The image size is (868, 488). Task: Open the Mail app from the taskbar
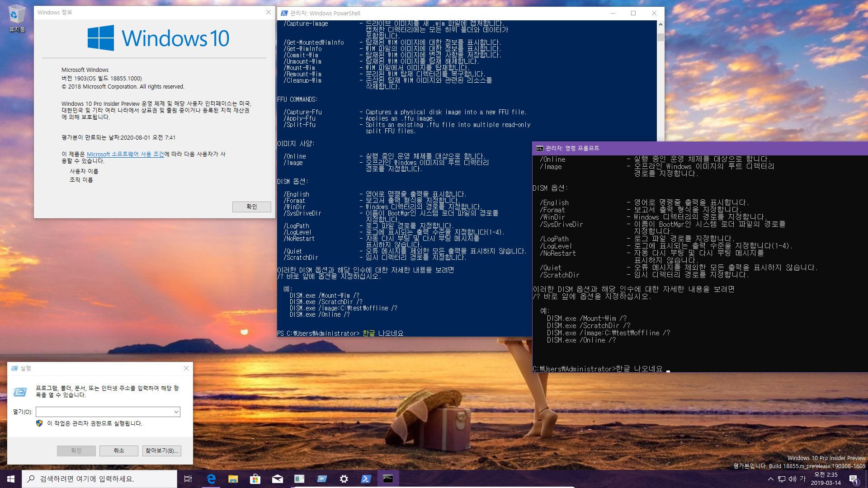pos(278,479)
